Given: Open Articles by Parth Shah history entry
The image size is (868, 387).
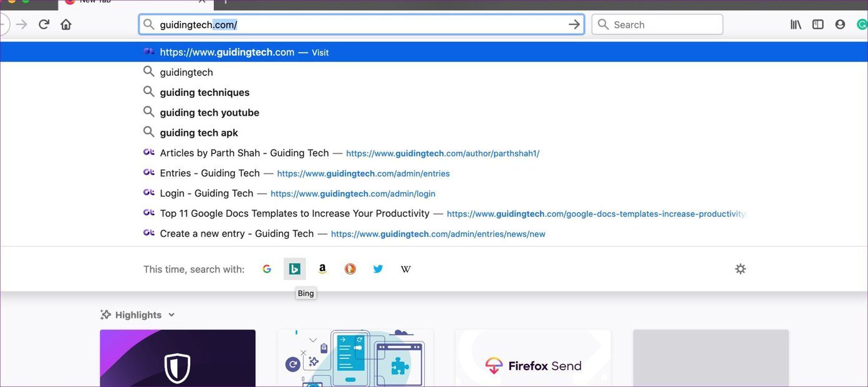Looking at the screenshot, I should (434, 153).
